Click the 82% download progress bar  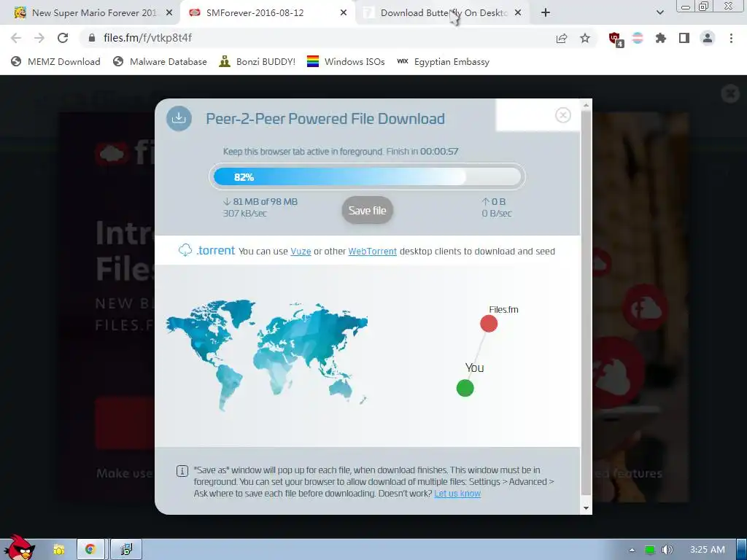pos(367,176)
